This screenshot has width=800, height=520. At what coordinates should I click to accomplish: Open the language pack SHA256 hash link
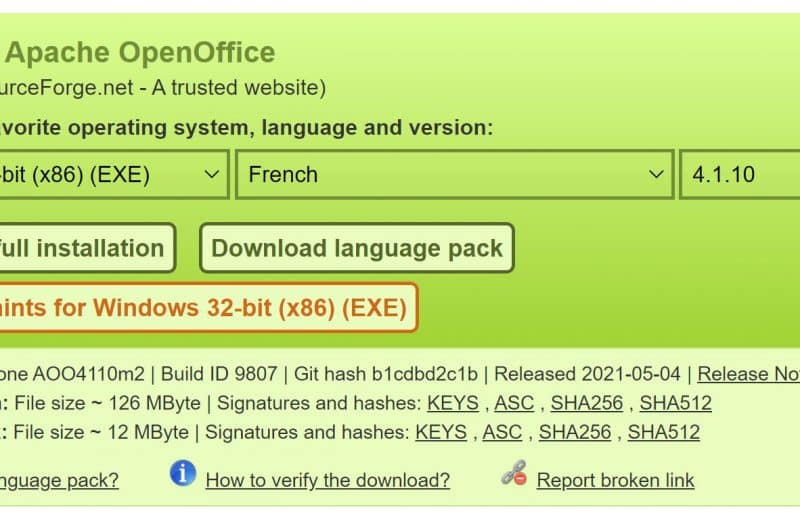(x=575, y=432)
